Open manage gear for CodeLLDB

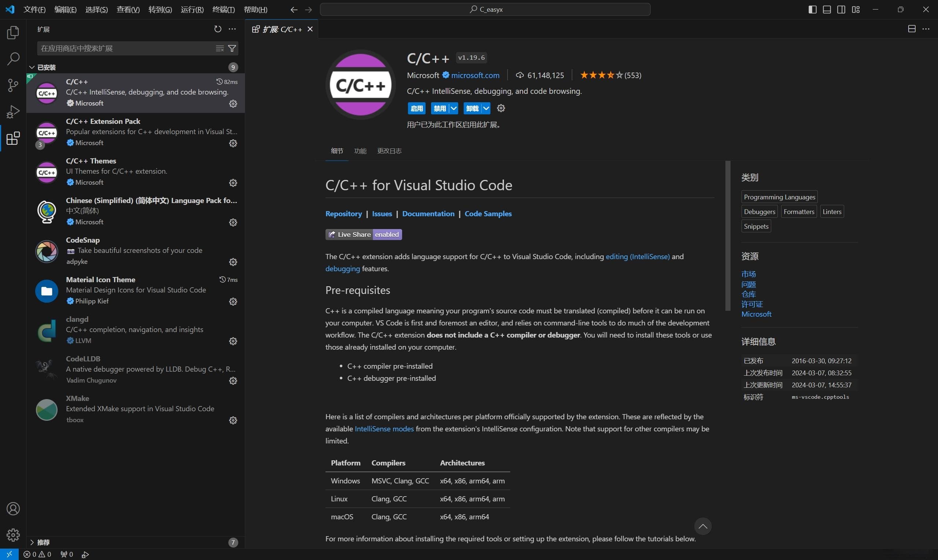tap(233, 381)
